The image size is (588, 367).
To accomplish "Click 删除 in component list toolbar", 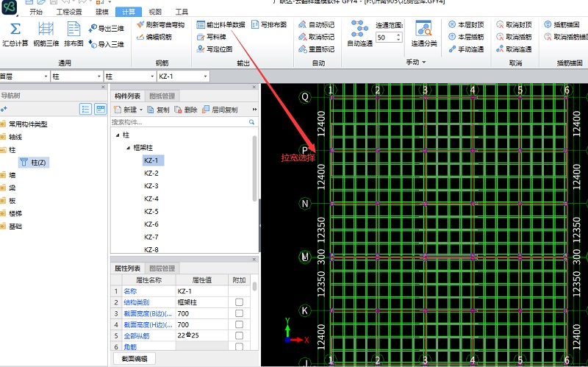I will click(x=186, y=110).
